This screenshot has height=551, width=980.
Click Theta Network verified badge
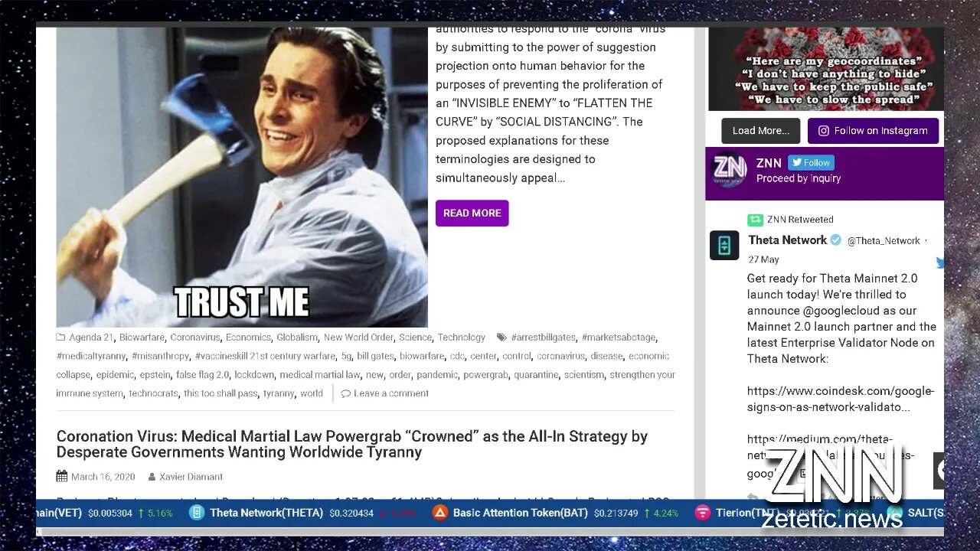click(x=836, y=240)
